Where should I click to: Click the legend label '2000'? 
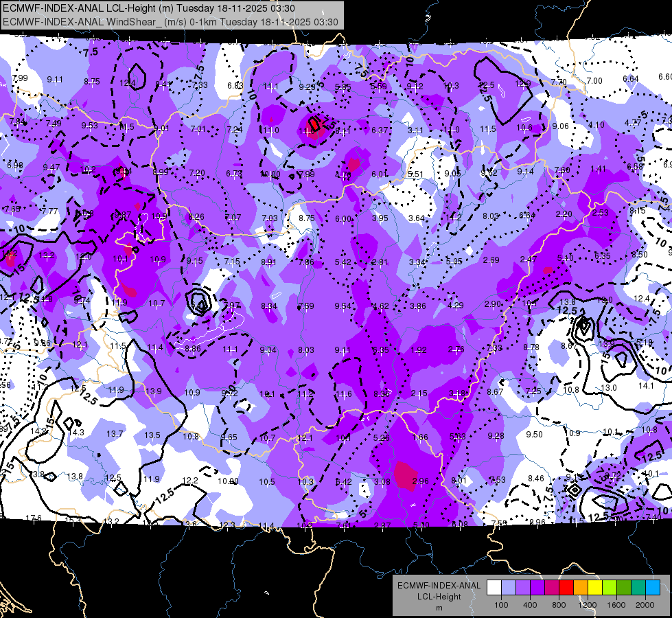(645, 605)
